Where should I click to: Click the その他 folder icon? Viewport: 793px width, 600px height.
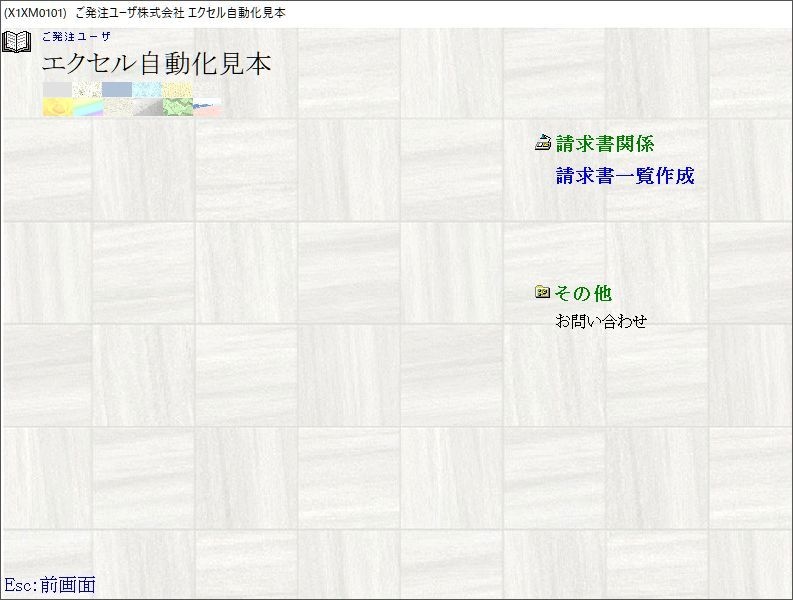tap(543, 292)
